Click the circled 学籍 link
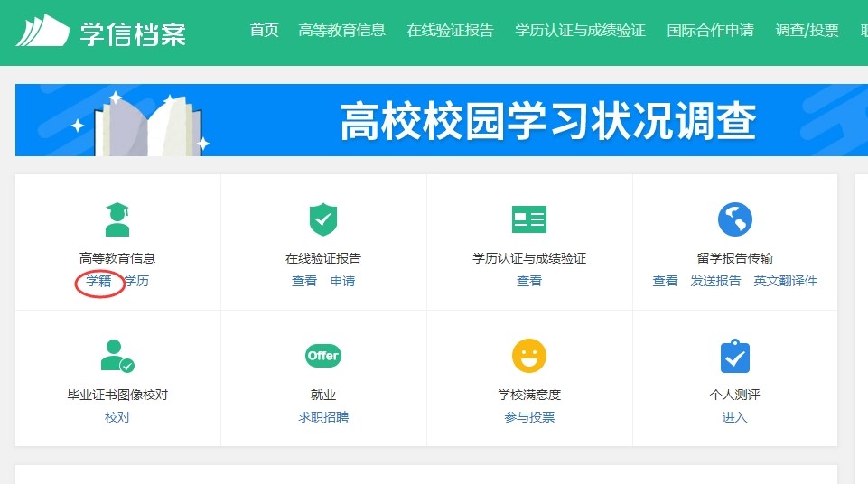This screenshot has width=868, height=484. tap(98, 281)
